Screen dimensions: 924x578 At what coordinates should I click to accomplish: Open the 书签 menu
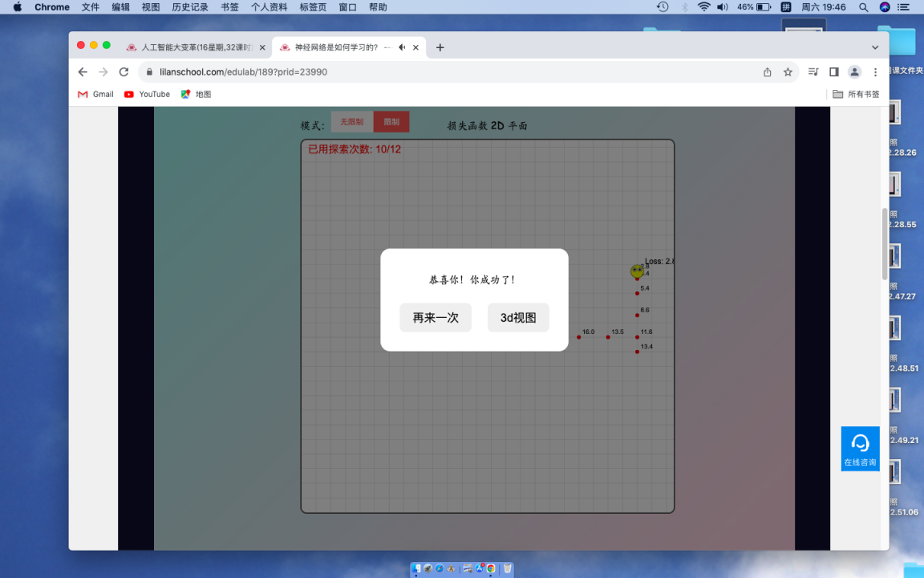coord(230,7)
